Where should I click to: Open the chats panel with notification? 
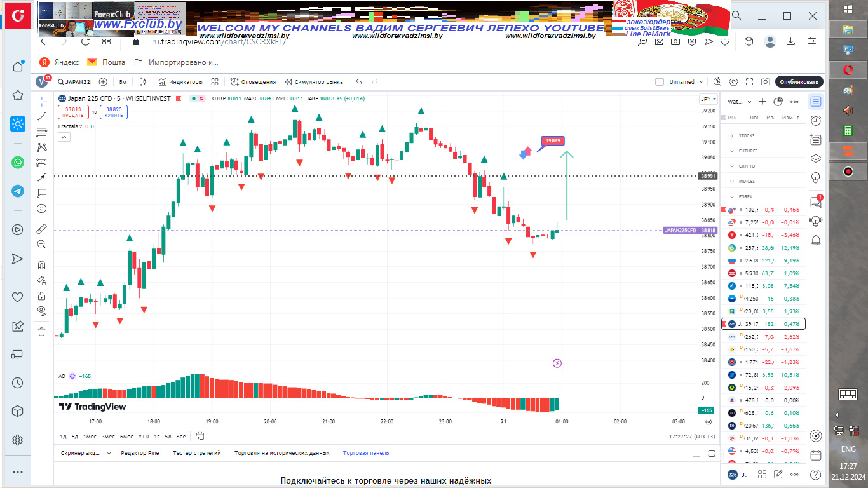816,201
